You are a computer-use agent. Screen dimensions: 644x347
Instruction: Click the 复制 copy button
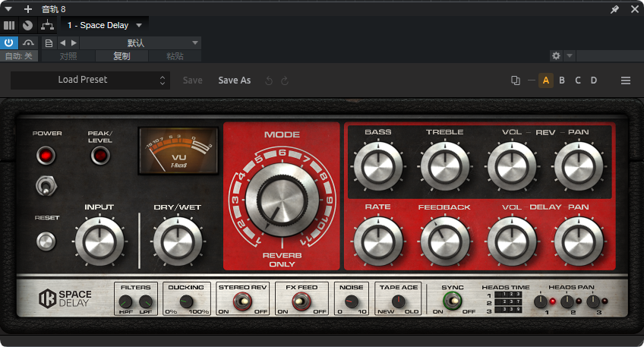[122, 56]
